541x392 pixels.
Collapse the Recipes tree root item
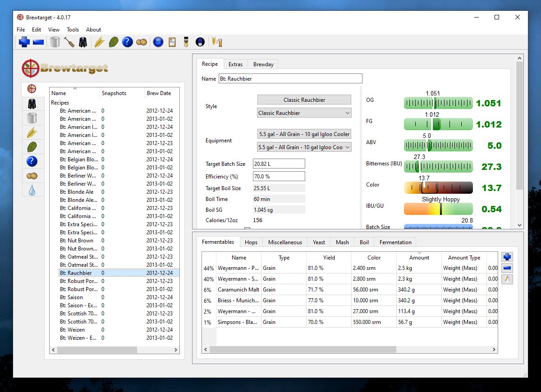tap(60, 103)
